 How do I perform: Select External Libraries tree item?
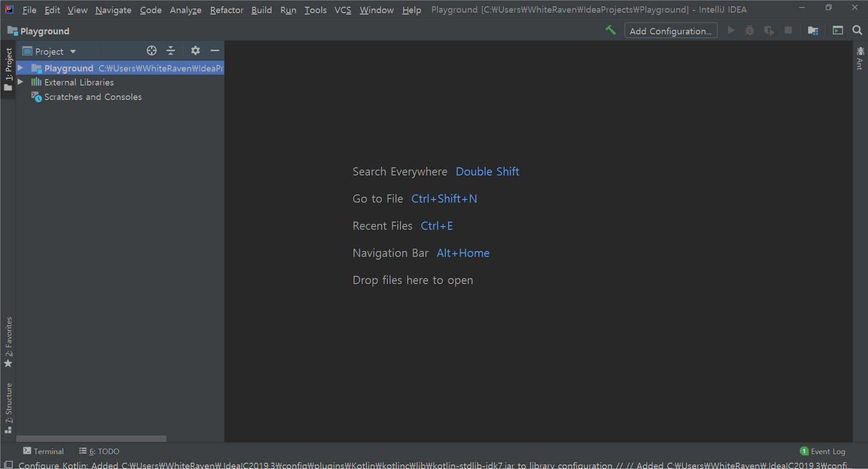(x=79, y=82)
